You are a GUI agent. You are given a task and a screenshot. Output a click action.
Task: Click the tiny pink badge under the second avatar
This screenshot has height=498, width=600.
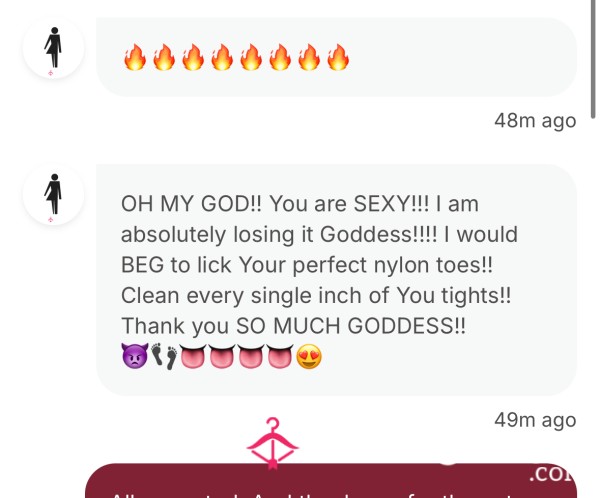tap(51, 219)
